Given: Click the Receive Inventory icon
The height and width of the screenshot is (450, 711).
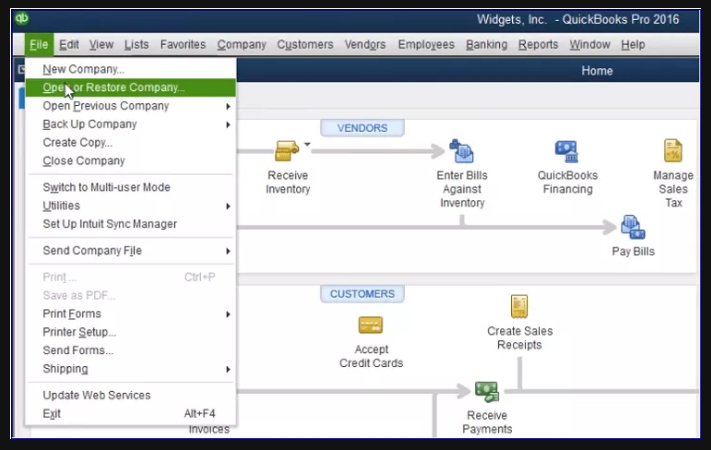Looking at the screenshot, I should pos(287,151).
